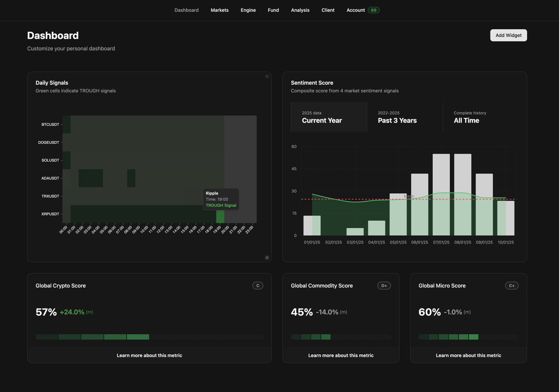
Task: Click the Add Widget button
Action: (x=508, y=35)
